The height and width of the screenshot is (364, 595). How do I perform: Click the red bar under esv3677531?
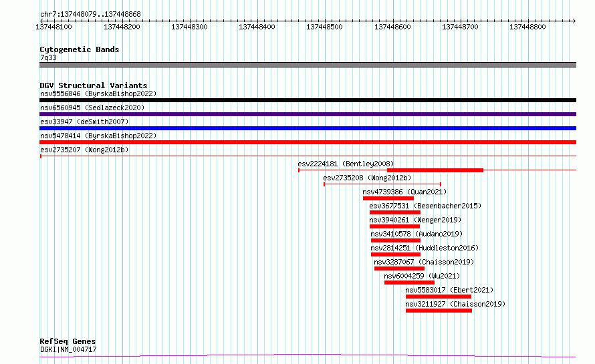pyautogui.click(x=395, y=212)
